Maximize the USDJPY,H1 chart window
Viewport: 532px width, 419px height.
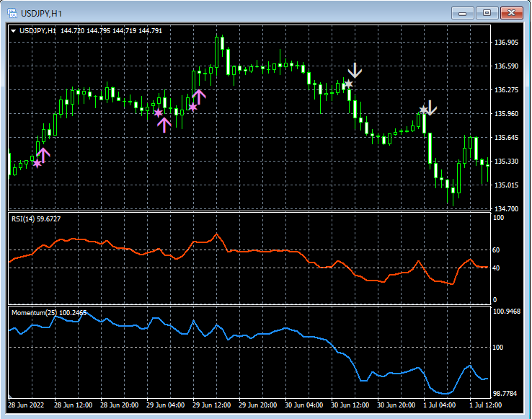pyautogui.click(x=487, y=13)
